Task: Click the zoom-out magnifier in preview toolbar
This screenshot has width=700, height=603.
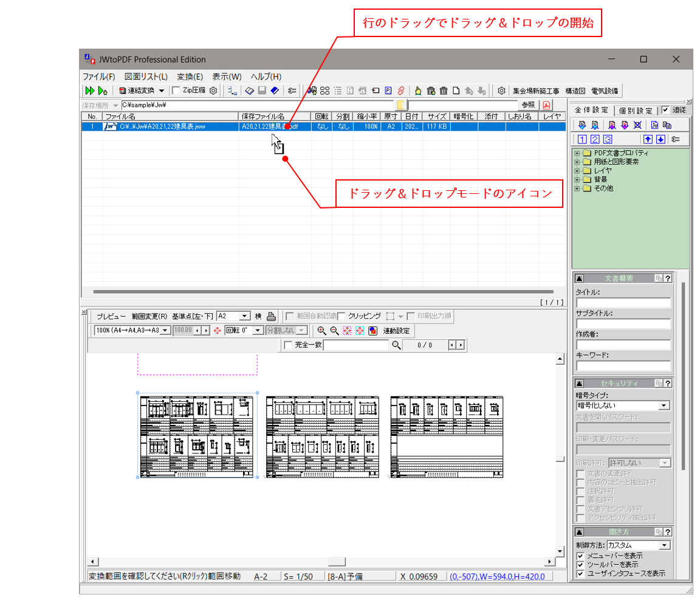Action: coord(334,331)
